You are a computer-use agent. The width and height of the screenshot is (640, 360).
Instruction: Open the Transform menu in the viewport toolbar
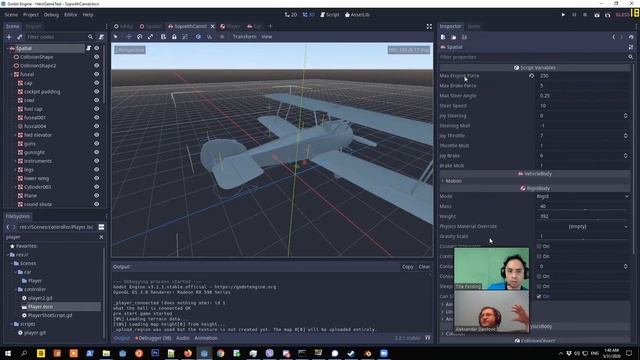244,37
